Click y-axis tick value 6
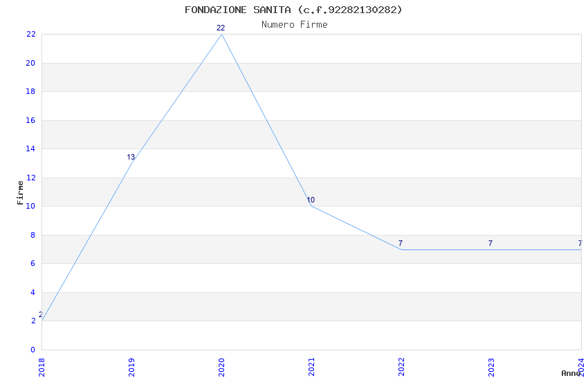Viewport: 588px width, 380px height. (33, 263)
